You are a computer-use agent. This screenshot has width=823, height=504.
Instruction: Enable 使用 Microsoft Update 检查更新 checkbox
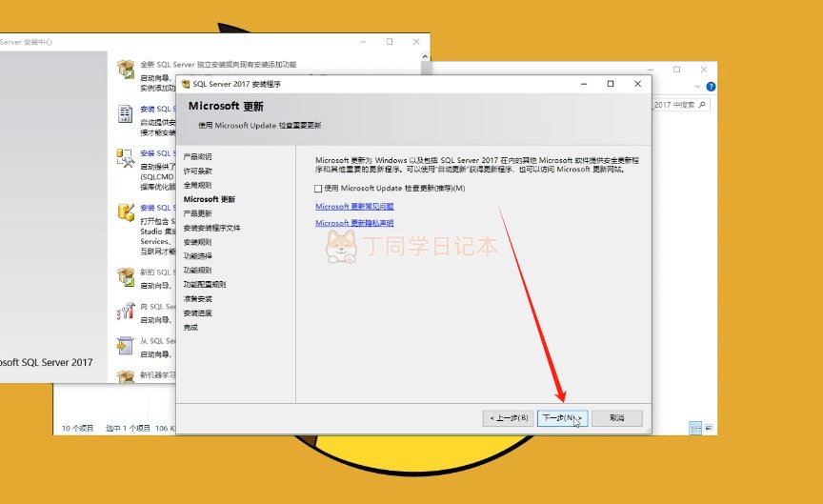[x=318, y=189]
